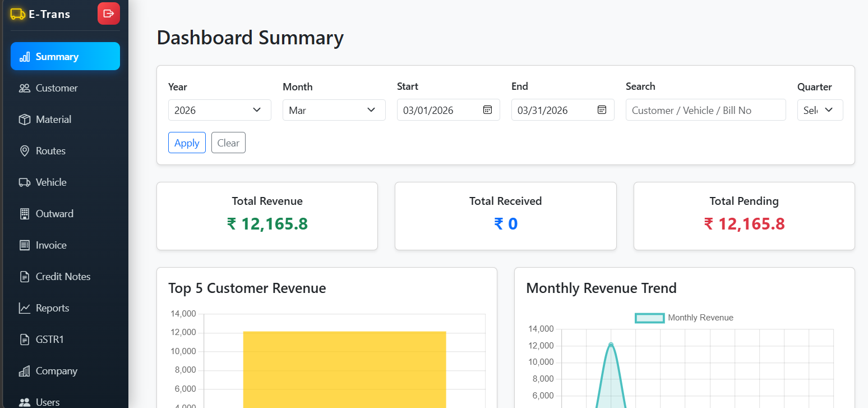
Task: Click the End date field 03/31/2026
Action: (x=563, y=110)
